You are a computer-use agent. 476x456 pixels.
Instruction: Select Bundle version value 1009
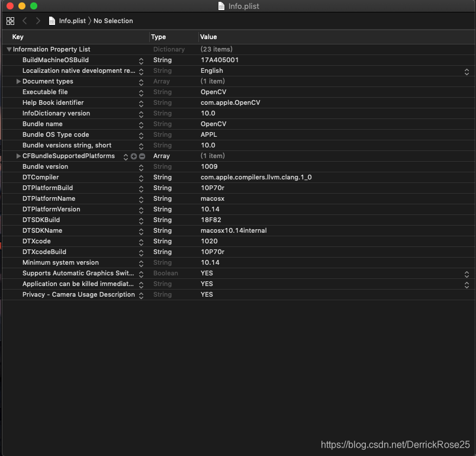click(209, 166)
